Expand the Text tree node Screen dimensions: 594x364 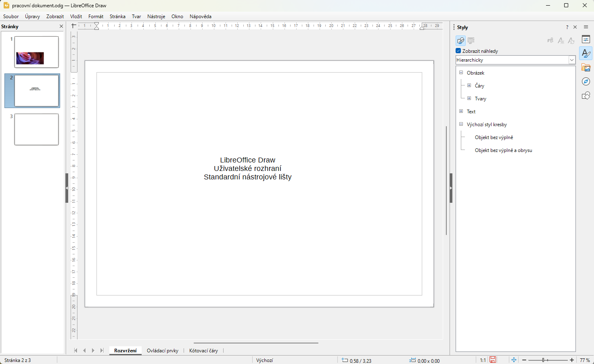(x=461, y=111)
